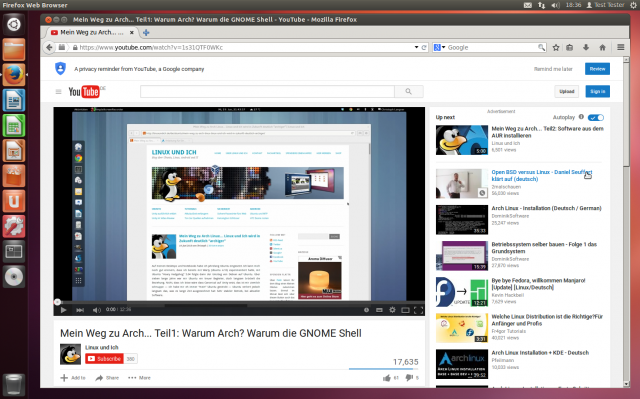Open 'Betriebssystem selber bauen - Folge 1' video
Image resolution: width=640 pixels, height=399 pixels.
544,248
